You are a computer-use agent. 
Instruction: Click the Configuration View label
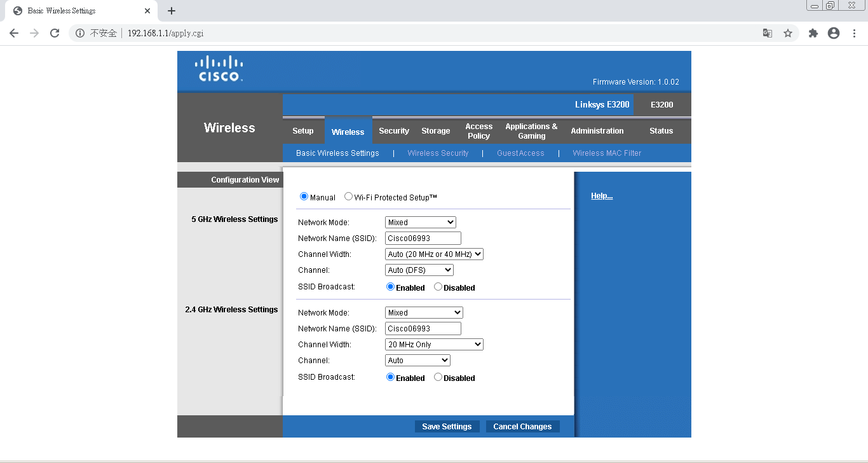point(245,180)
